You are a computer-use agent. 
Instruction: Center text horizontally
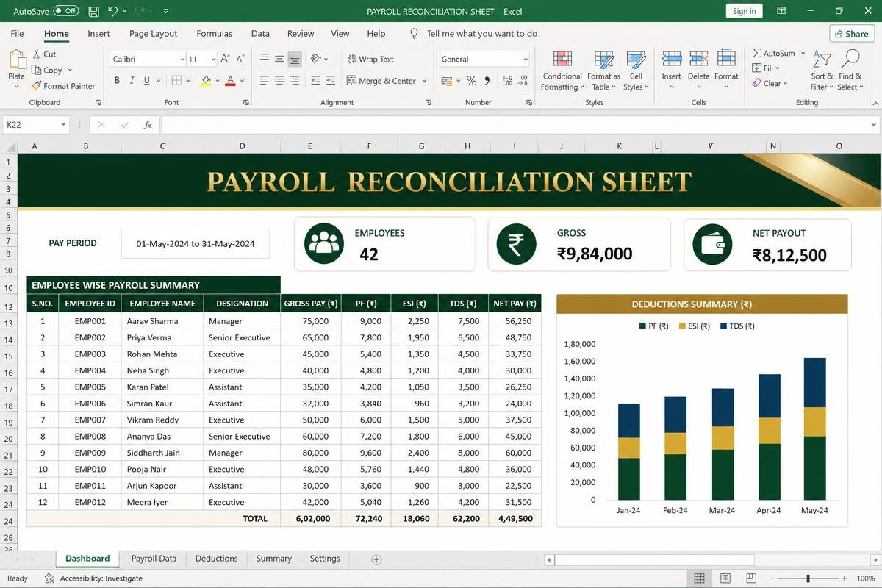[x=279, y=81]
